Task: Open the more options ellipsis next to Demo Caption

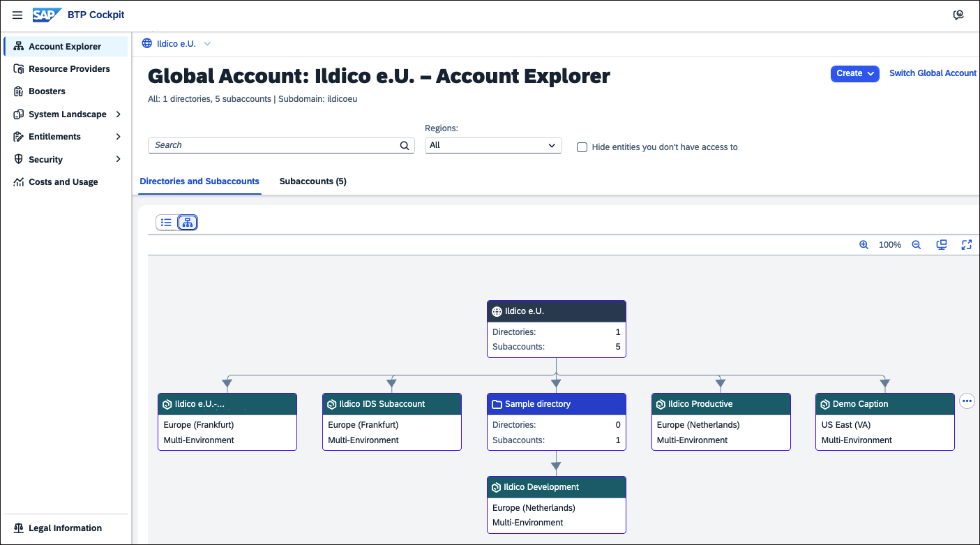Action: coord(967,401)
